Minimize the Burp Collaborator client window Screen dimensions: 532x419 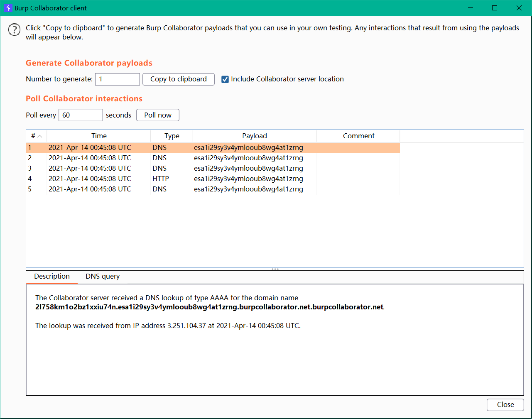click(x=471, y=8)
